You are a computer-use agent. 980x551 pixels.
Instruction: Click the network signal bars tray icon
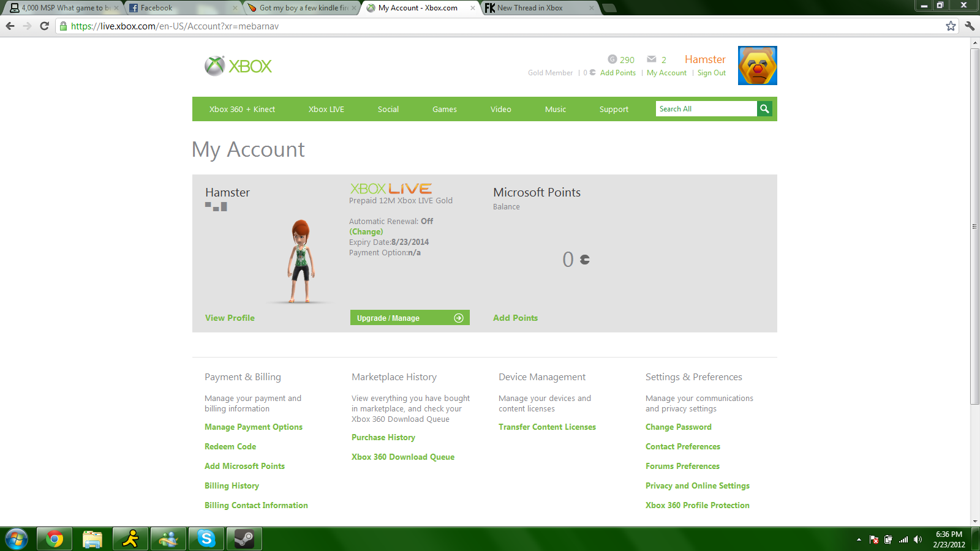903,539
